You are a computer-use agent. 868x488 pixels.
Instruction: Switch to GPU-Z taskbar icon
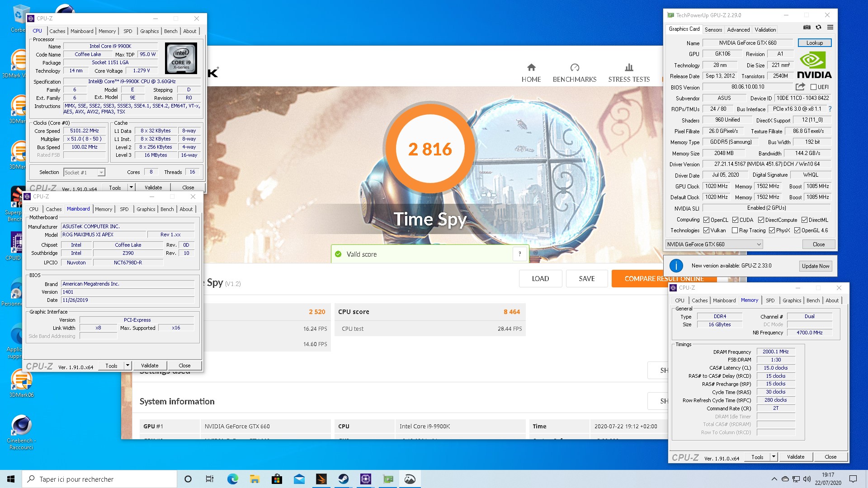point(387,479)
